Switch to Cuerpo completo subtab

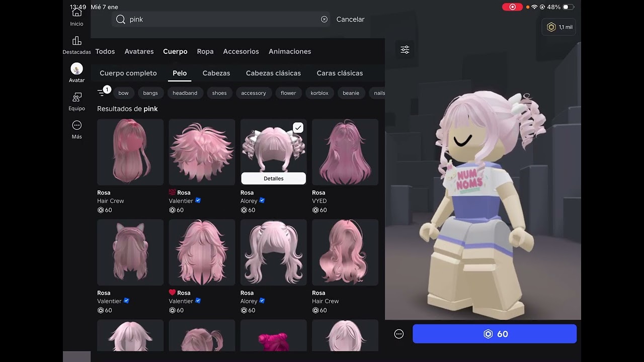[128, 73]
